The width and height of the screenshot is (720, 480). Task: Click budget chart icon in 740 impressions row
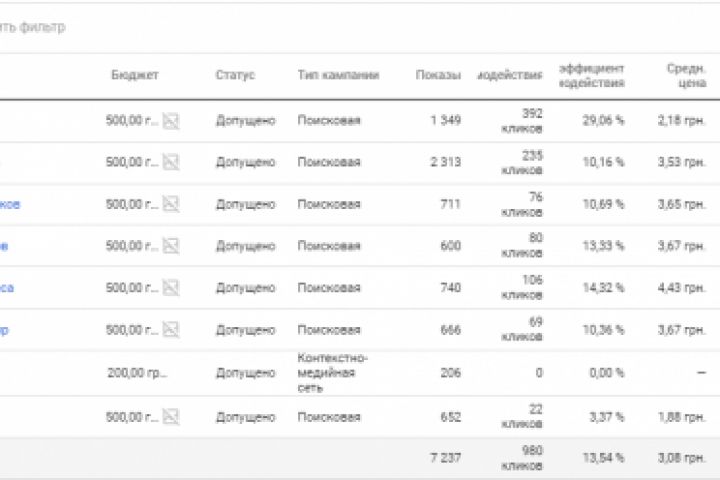click(x=171, y=288)
